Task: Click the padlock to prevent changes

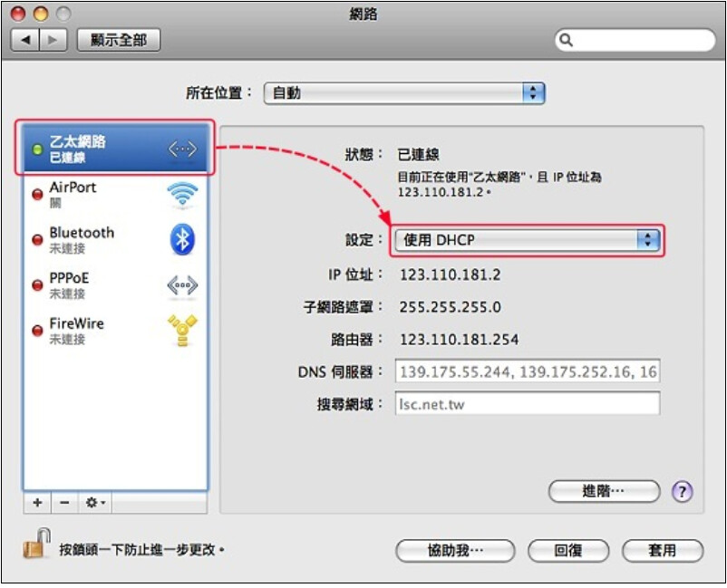Action: pyautogui.click(x=36, y=544)
